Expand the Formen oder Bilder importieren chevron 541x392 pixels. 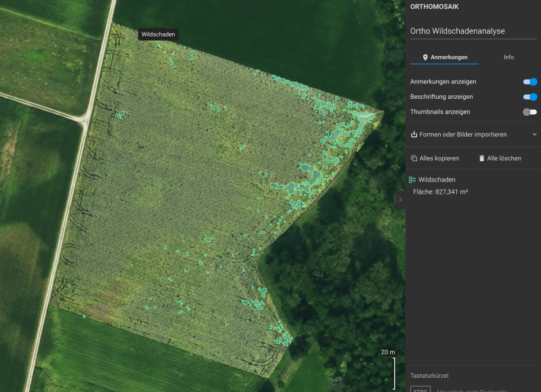click(534, 134)
